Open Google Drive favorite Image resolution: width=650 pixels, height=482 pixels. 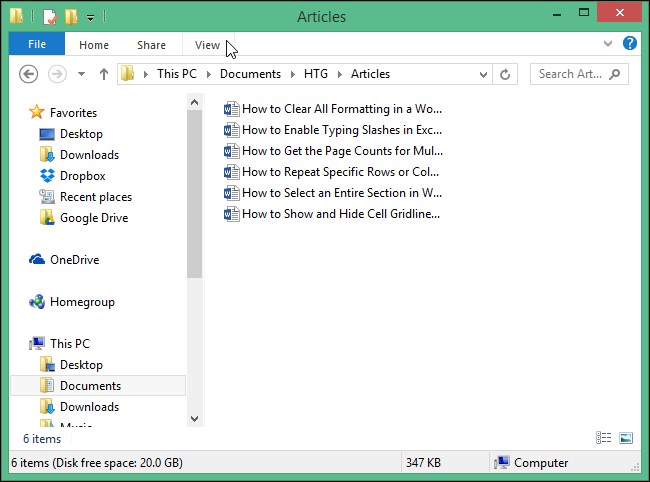[94, 218]
